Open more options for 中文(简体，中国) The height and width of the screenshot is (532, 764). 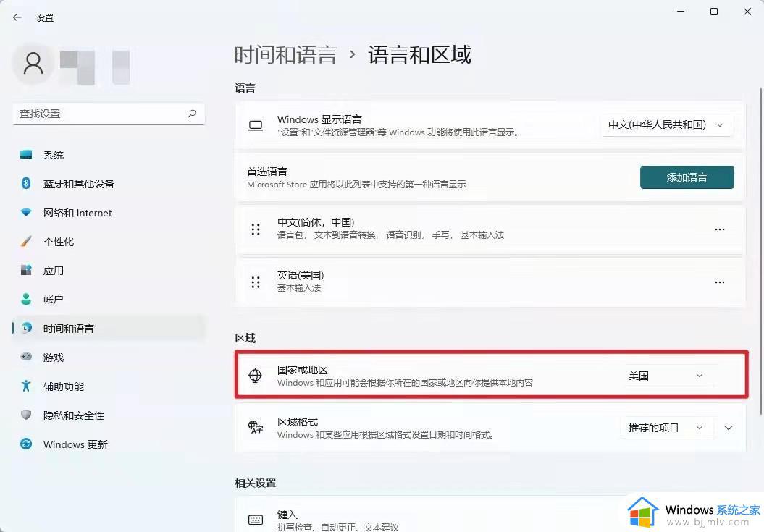click(720, 229)
